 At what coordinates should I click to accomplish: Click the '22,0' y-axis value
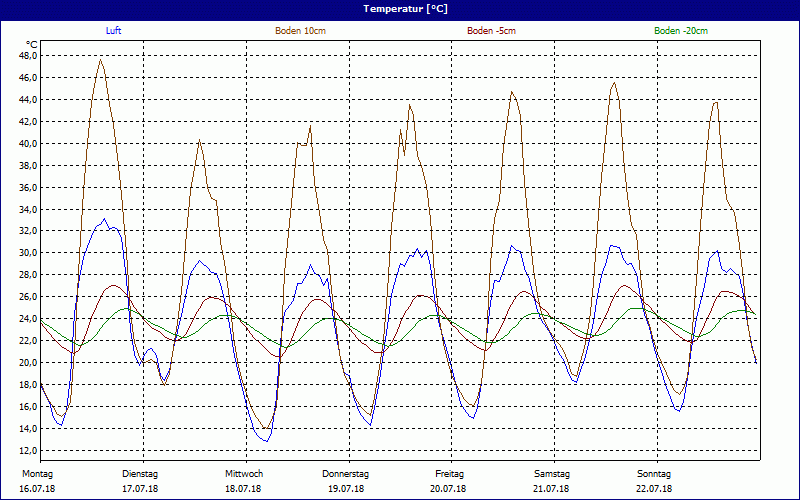click(x=29, y=340)
